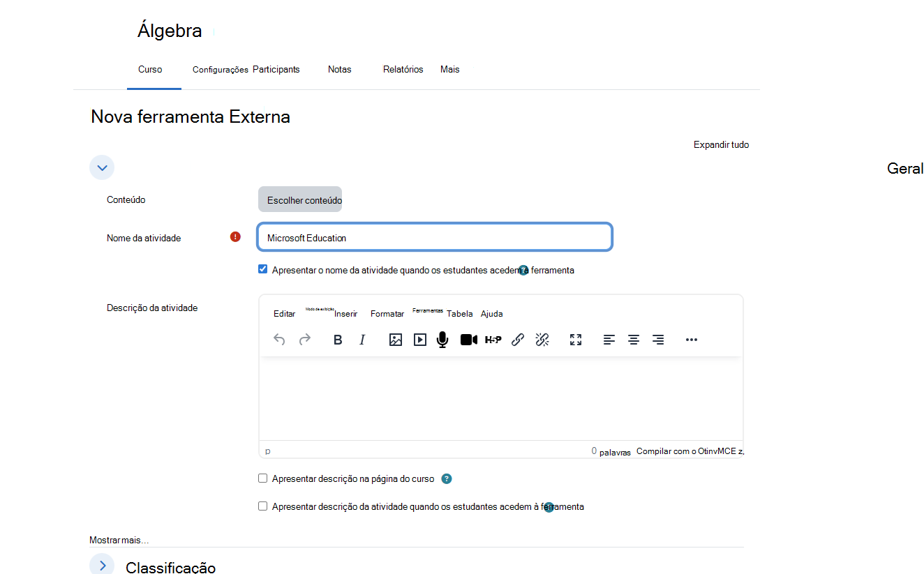
Task: Click the Escolher conteúdo button
Action: click(x=300, y=199)
